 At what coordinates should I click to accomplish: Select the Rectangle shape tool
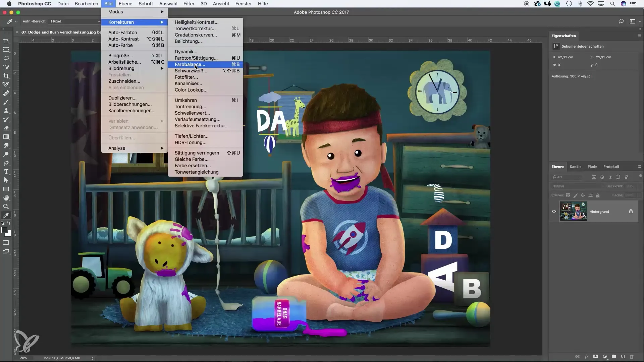point(6,189)
